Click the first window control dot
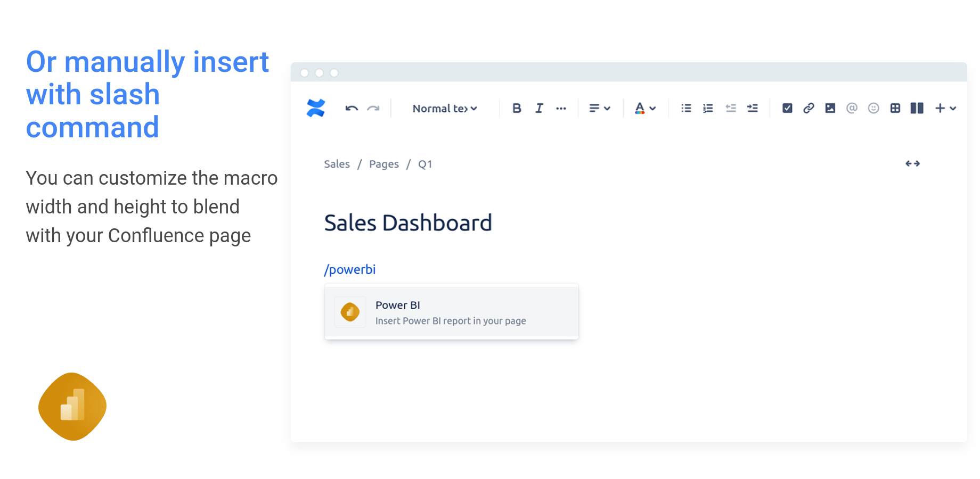This screenshot has width=980, height=479. coord(305,73)
